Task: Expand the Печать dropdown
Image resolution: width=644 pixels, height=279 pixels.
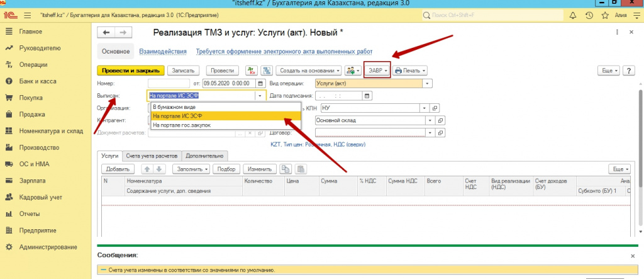Action: (x=410, y=71)
